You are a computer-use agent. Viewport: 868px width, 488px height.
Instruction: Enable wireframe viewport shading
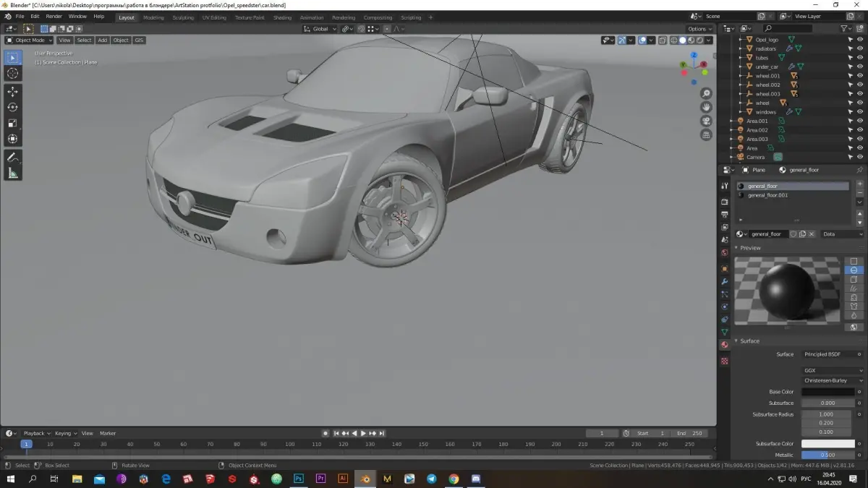(673, 40)
